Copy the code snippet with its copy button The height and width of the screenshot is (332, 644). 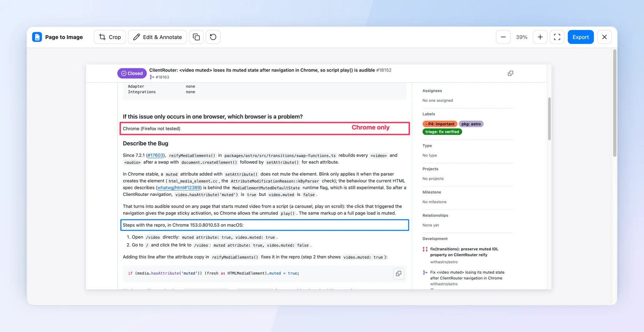[x=398, y=273]
